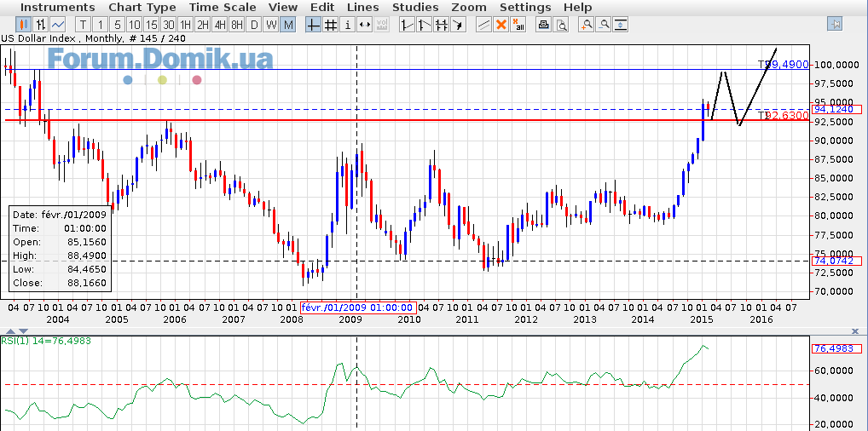This screenshot has width=868, height=431.
Task: Print the chart
Action: point(544,25)
